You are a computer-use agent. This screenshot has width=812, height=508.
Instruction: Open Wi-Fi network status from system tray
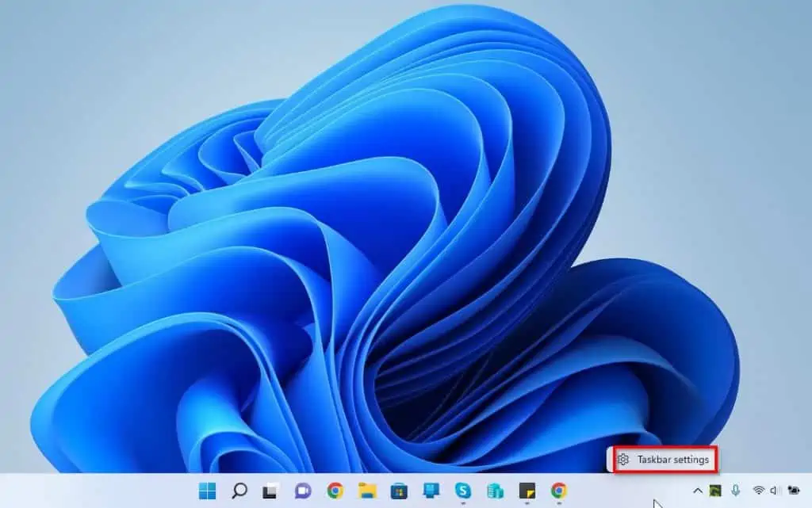(759, 490)
